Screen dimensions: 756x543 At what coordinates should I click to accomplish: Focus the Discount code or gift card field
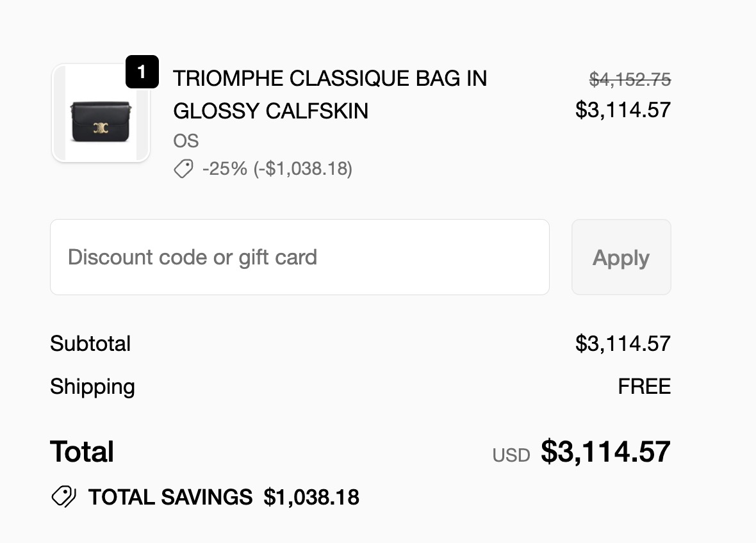[299, 257]
